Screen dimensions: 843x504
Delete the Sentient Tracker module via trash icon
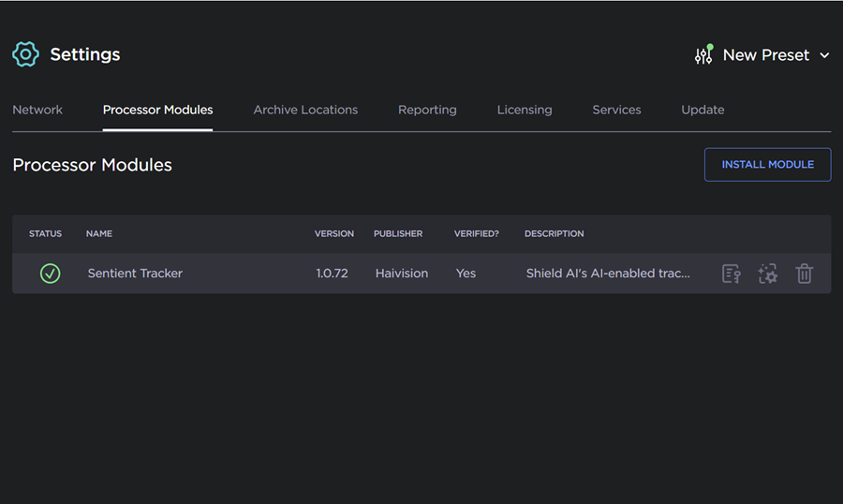pyautogui.click(x=805, y=274)
